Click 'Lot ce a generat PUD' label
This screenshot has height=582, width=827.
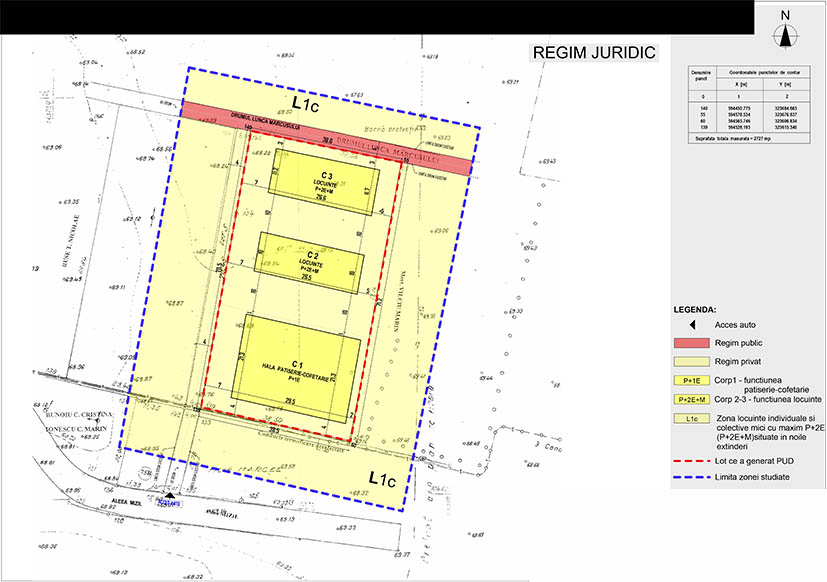pyautogui.click(x=754, y=461)
